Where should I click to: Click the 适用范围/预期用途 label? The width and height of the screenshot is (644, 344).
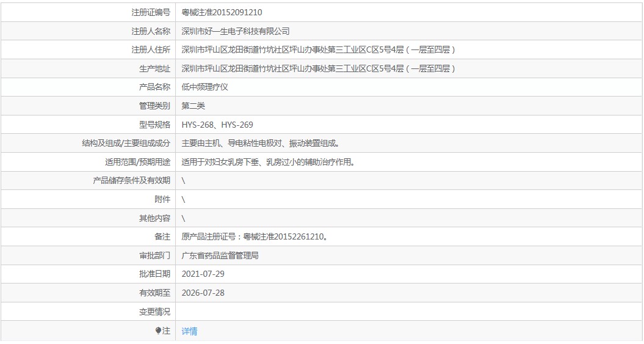137,163
